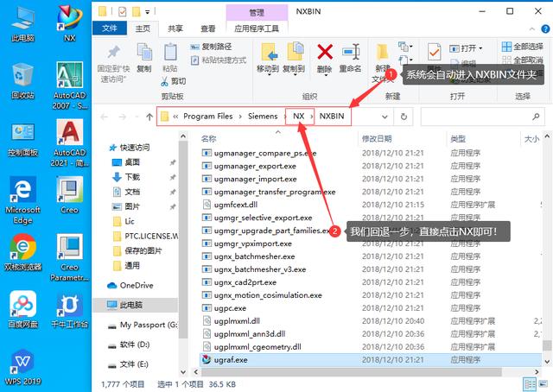Click NXBIN in address breadcrumb
The image size is (553, 392).
pos(332,116)
